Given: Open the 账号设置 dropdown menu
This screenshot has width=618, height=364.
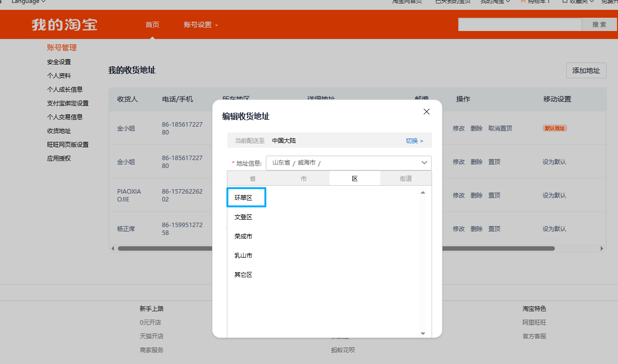Looking at the screenshot, I should pyautogui.click(x=201, y=25).
